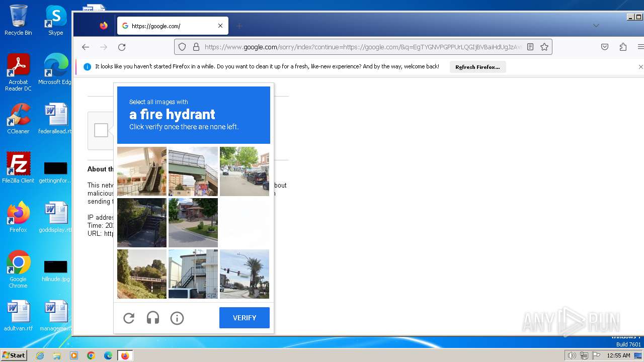This screenshot has width=644, height=362.
Task: Select the palm tree traffic light tile
Action: [x=245, y=274]
